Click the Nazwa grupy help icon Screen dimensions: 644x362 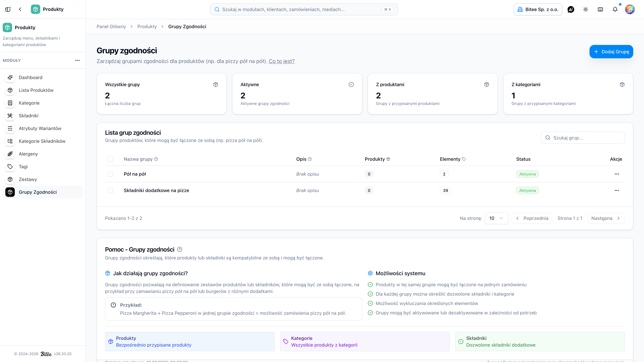pos(156,159)
